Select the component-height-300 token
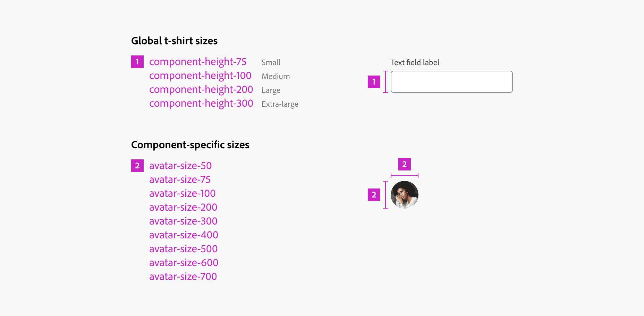Screen dimensions: 644x316 pos(201,103)
